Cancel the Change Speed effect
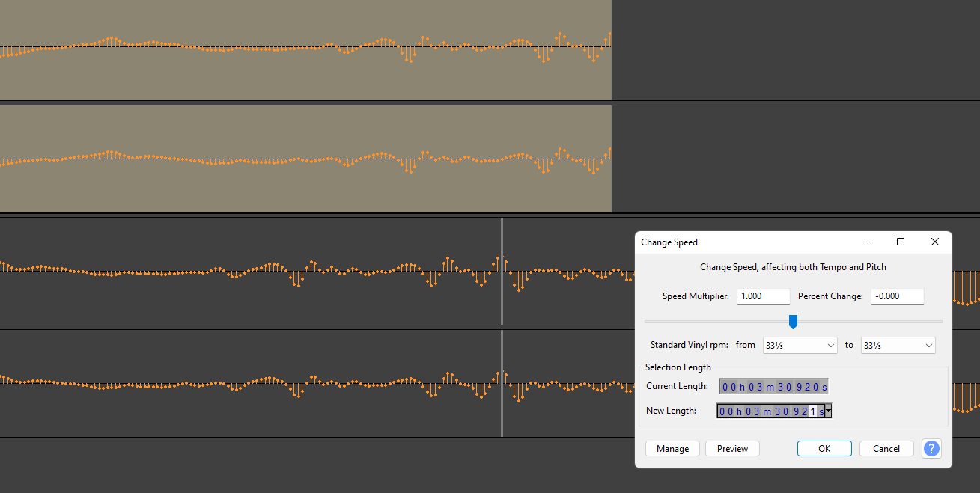The image size is (980, 493). (x=886, y=449)
